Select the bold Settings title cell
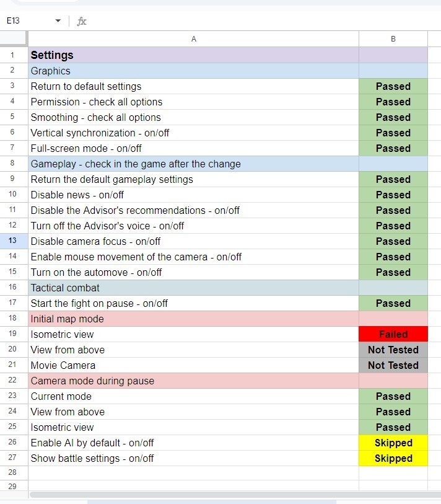Viewport: 441px width, 504px height. tap(193, 55)
